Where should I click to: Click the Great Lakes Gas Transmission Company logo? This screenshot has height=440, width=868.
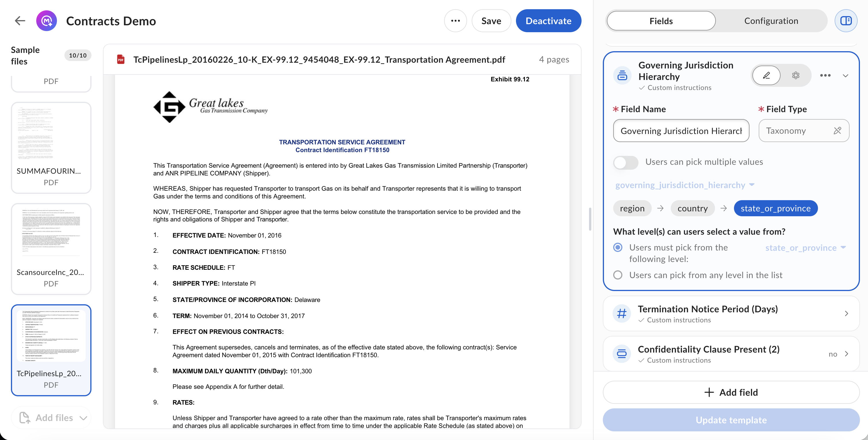pos(210,107)
